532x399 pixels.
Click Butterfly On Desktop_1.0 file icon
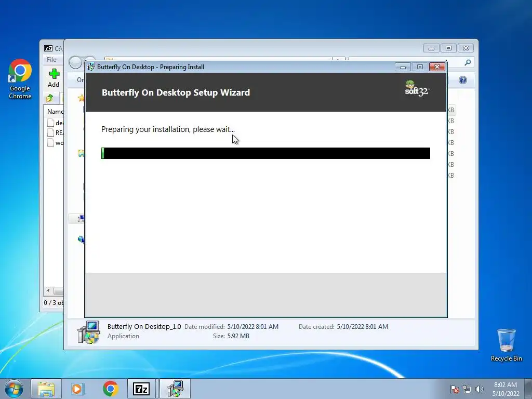pyautogui.click(x=89, y=332)
